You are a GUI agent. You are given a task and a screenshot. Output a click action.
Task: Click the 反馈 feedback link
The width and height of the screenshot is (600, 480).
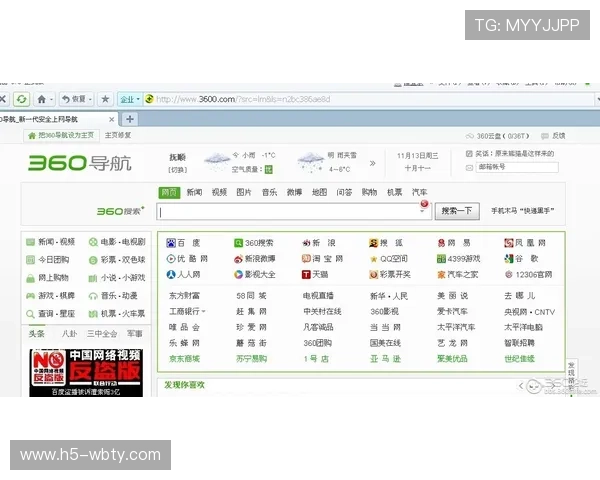click(x=554, y=136)
